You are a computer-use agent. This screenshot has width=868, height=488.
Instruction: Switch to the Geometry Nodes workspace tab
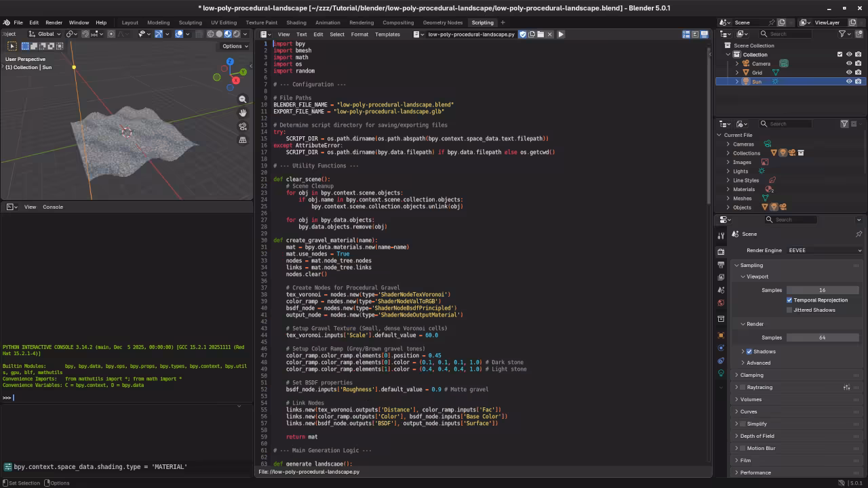click(442, 22)
